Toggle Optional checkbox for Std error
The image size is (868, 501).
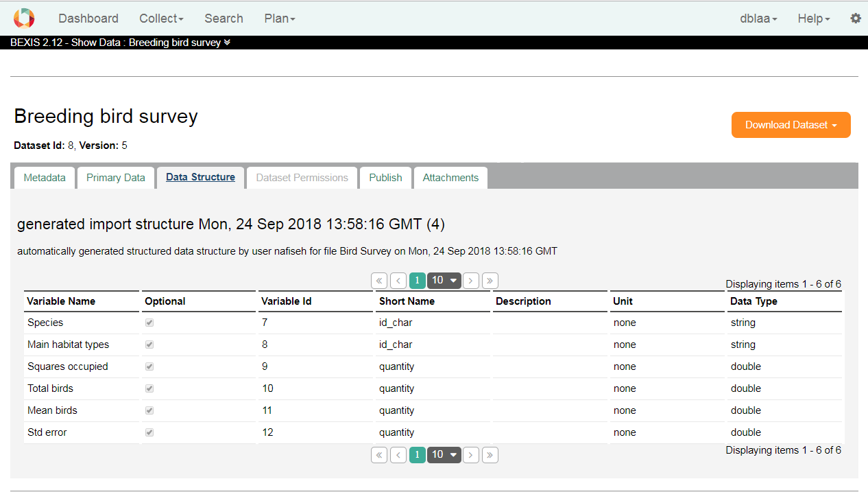pyautogui.click(x=149, y=432)
